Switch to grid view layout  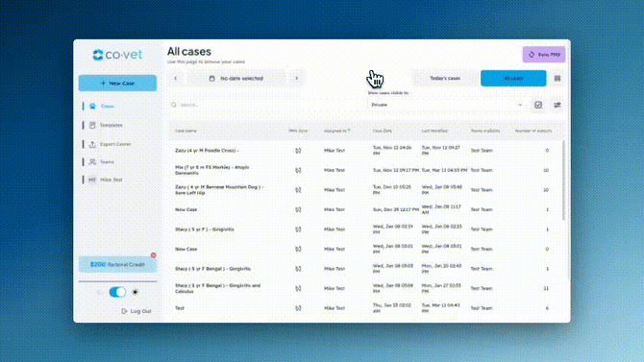(557, 78)
